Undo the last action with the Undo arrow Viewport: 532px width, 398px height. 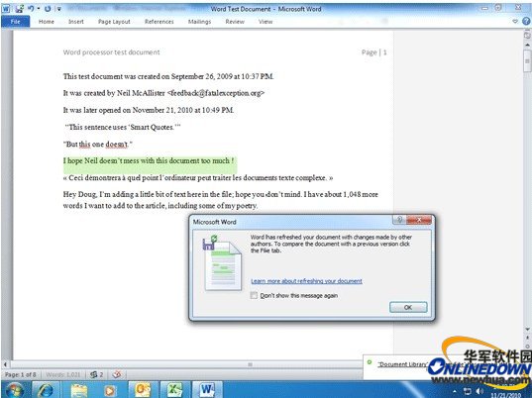click(x=30, y=9)
